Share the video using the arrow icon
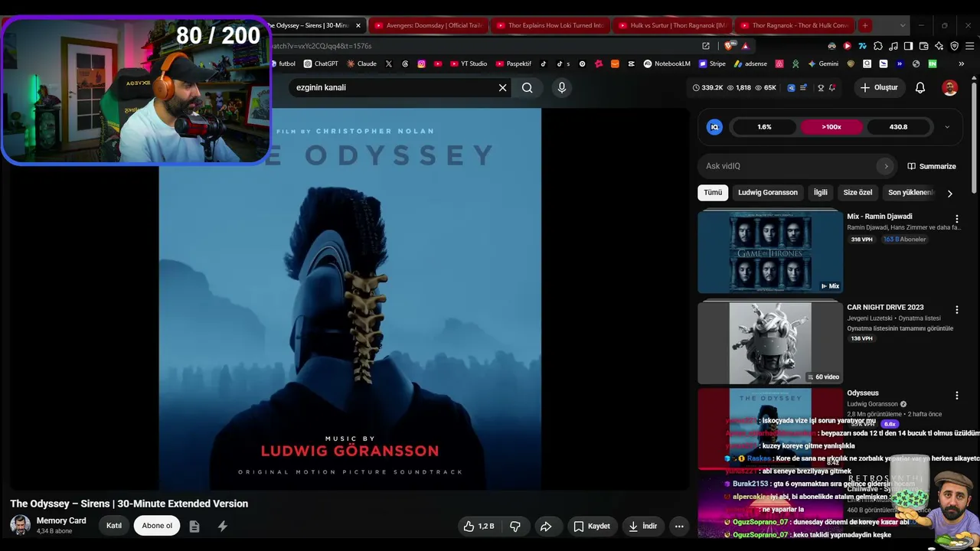 [x=546, y=526]
